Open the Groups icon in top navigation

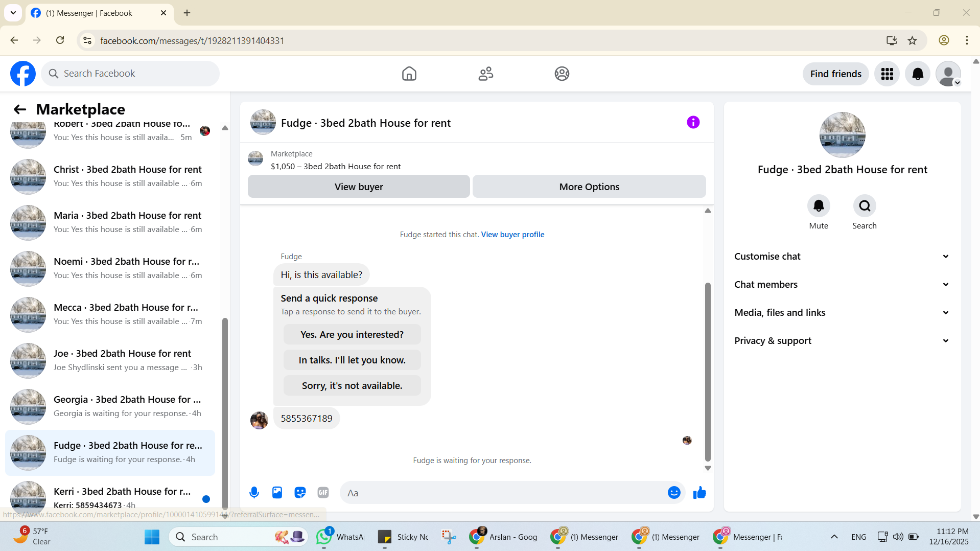(x=562, y=74)
